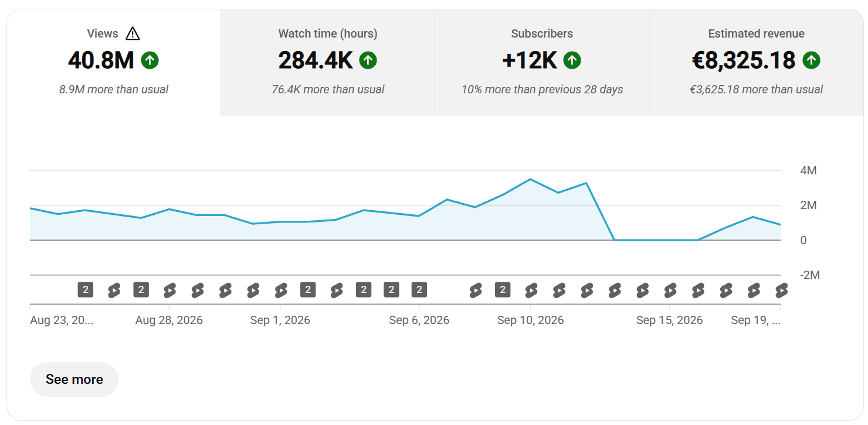The width and height of the screenshot is (868, 425).
Task: Click '10% more than previous 28 days'
Action: [542, 89]
